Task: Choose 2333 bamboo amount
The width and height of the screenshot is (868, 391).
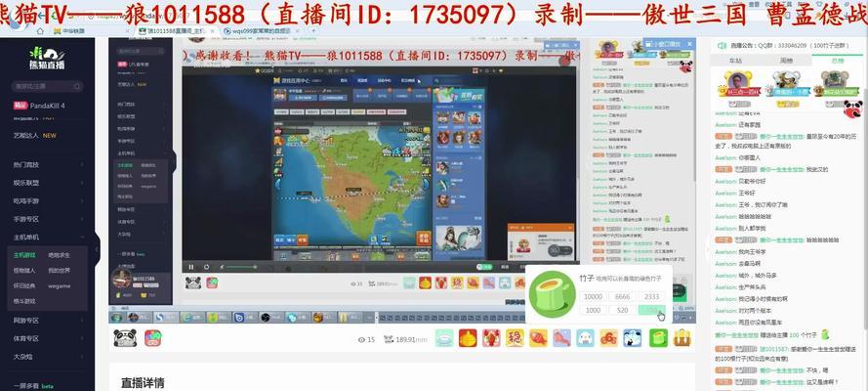Action: pos(651,297)
